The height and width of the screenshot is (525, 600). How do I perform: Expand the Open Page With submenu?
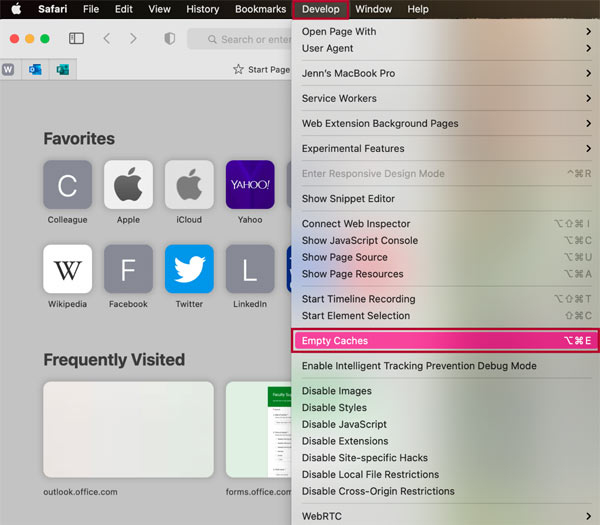pos(445,31)
